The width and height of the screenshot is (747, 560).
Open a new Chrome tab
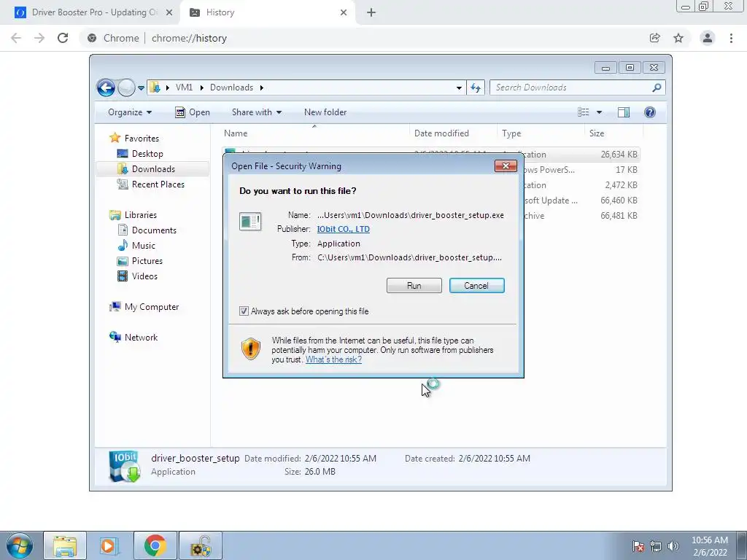371,13
